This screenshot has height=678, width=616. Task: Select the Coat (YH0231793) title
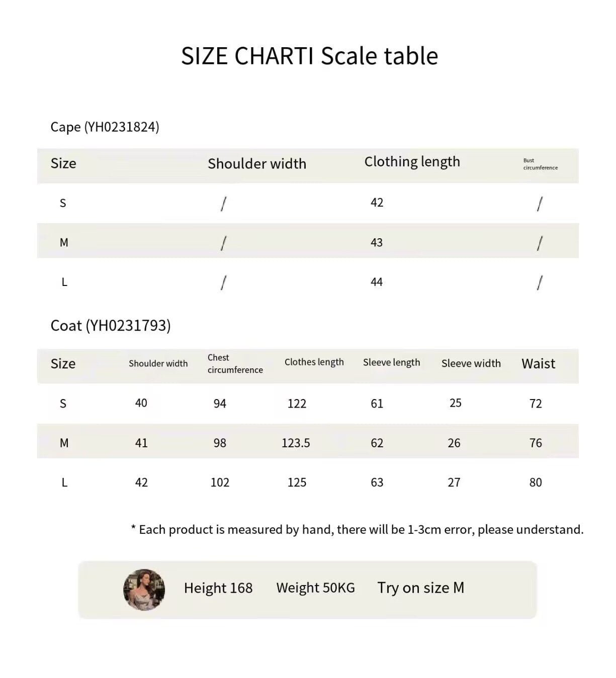(x=111, y=326)
